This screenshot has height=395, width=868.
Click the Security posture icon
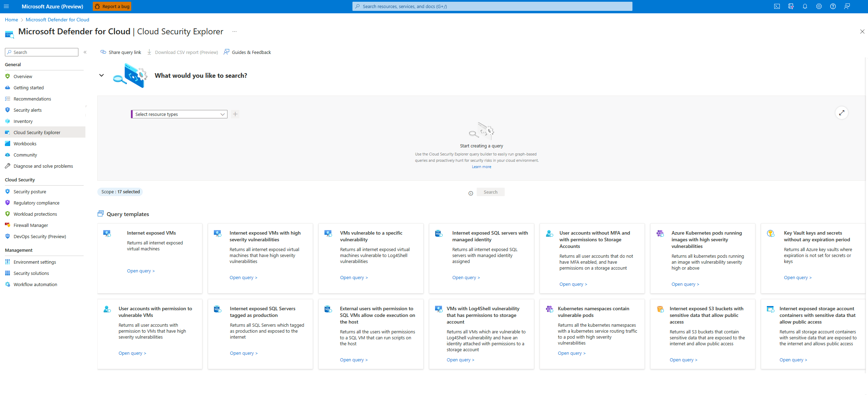(8, 192)
